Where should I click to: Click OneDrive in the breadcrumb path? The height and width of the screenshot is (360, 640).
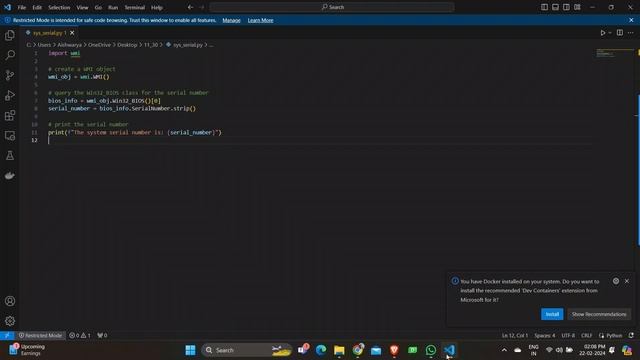pos(100,45)
